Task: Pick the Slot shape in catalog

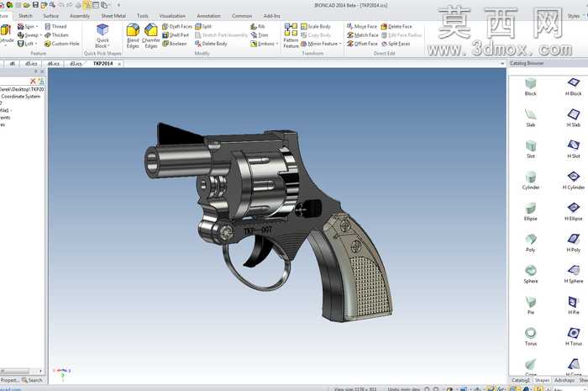Action: (x=531, y=149)
